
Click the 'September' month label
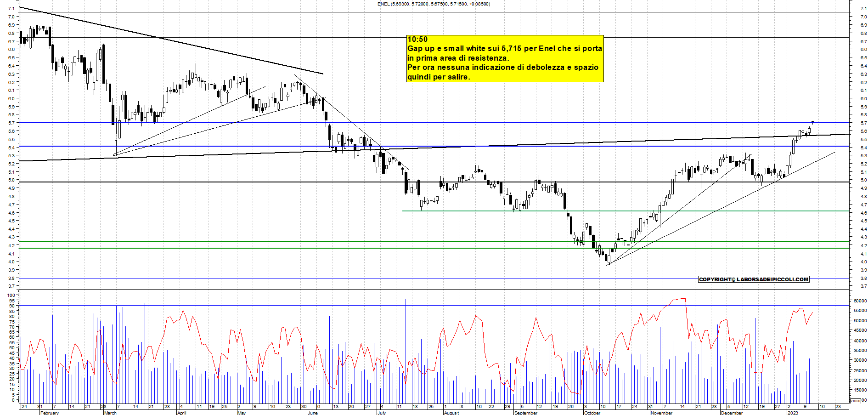coord(526,413)
